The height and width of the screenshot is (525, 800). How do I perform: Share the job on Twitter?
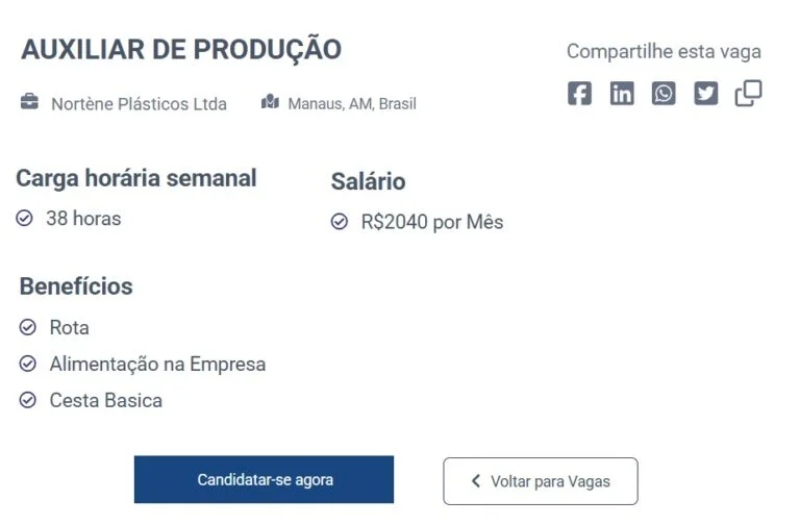coord(706,94)
